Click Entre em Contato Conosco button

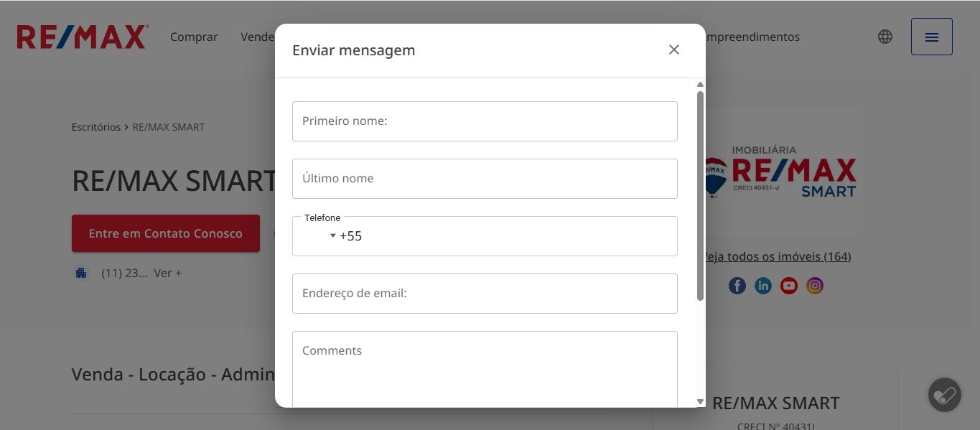point(166,233)
